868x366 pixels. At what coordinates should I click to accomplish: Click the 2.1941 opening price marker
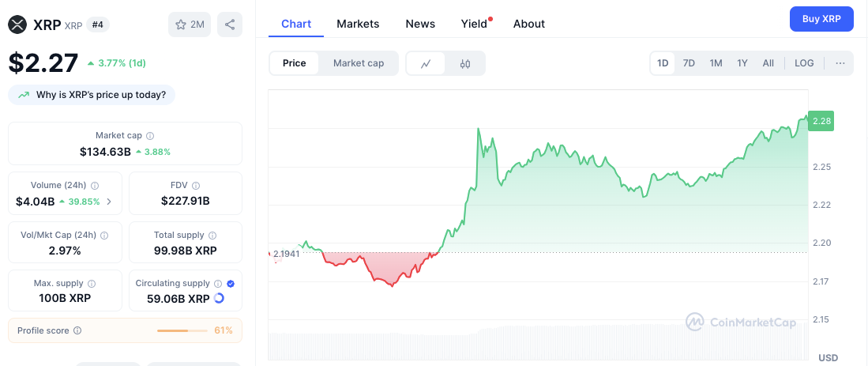coord(286,254)
